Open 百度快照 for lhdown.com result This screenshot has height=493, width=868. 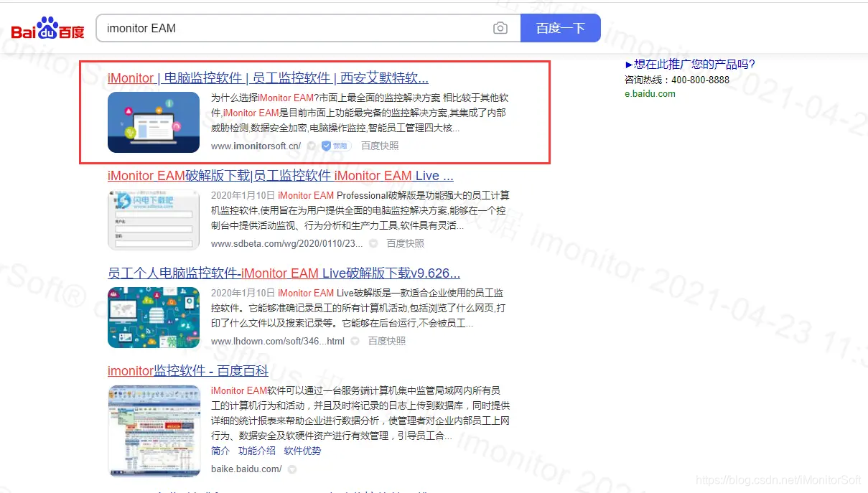coord(387,341)
